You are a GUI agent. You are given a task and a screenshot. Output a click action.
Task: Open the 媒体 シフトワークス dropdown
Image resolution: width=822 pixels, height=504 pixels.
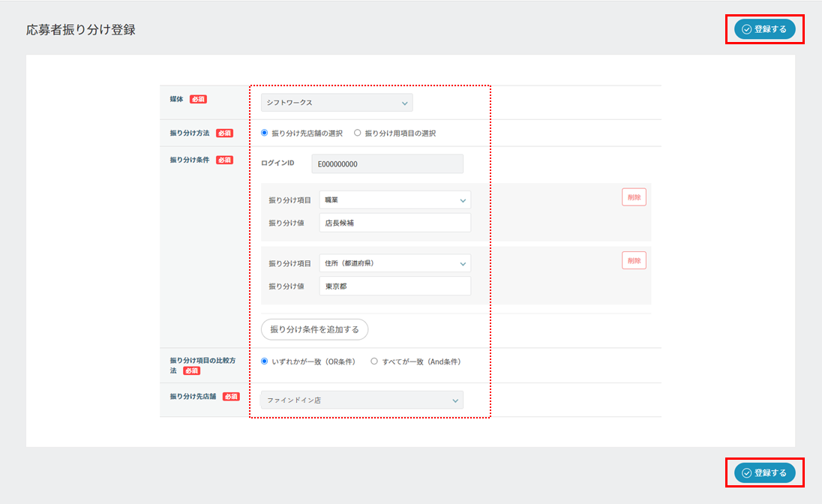click(336, 103)
